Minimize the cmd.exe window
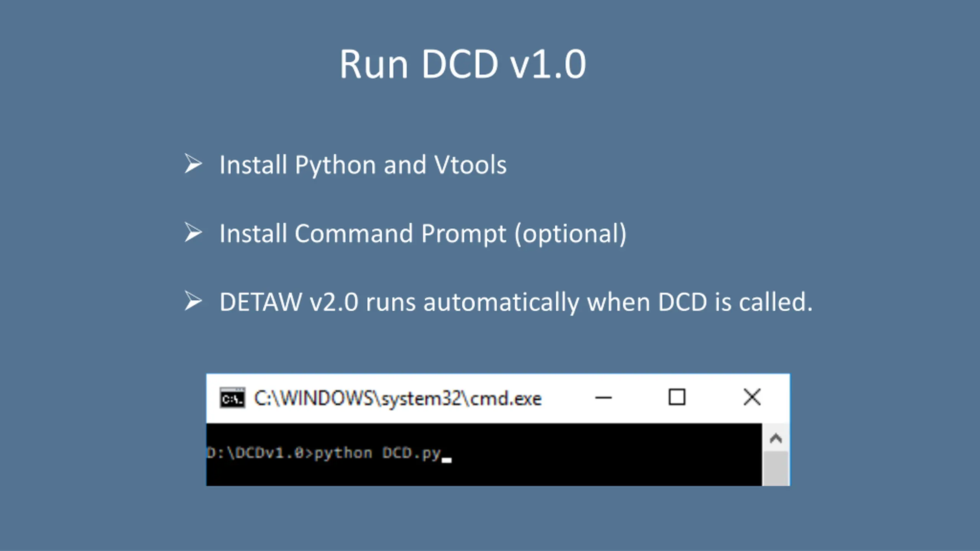Image resolution: width=980 pixels, height=551 pixels. pyautogui.click(x=603, y=398)
